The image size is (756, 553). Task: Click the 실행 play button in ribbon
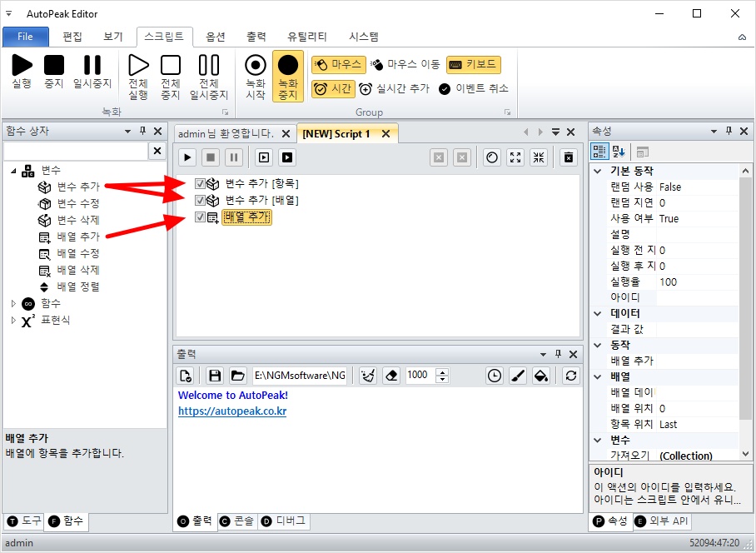[x=22, y=72]
